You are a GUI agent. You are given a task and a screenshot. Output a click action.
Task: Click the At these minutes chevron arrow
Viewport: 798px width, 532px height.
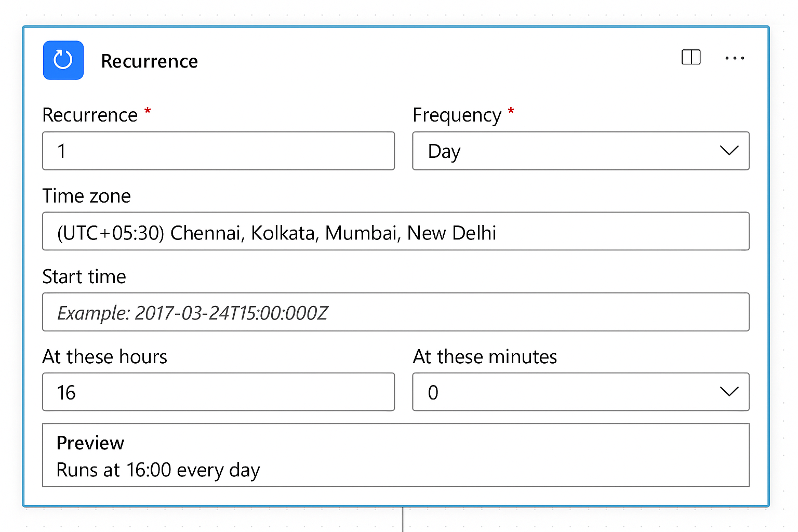pyautogui.click(x=729, y=392)
